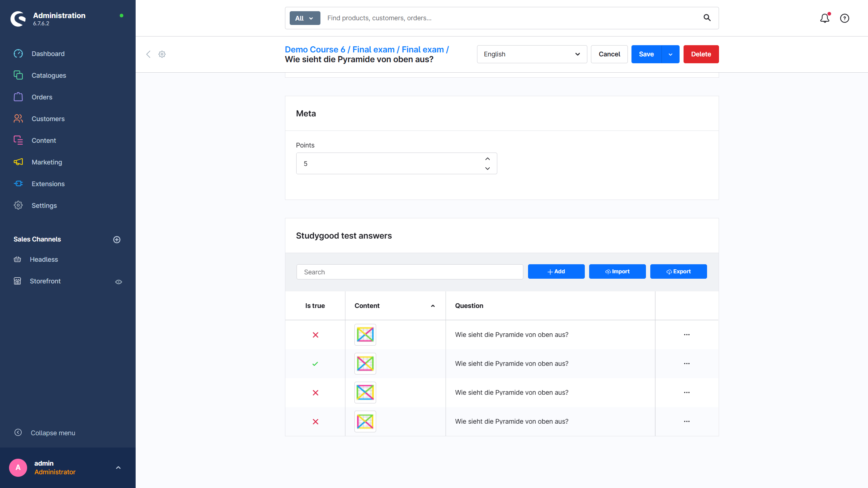868x488 pixels.
Task: Open context menu for first answer row
Action: coord(687,335)
